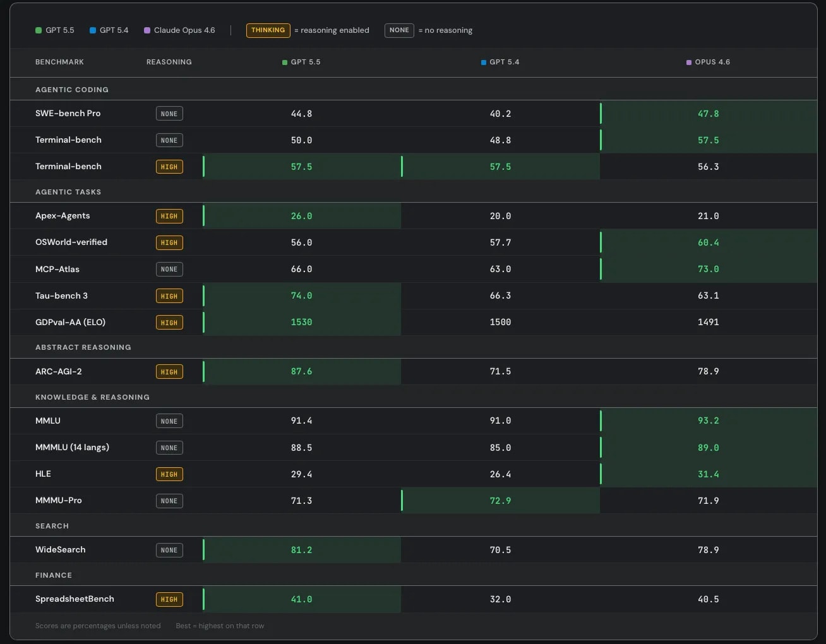Click the Apex-Agents row label
The height and width of the screenshot is (644, 826).
63,215
